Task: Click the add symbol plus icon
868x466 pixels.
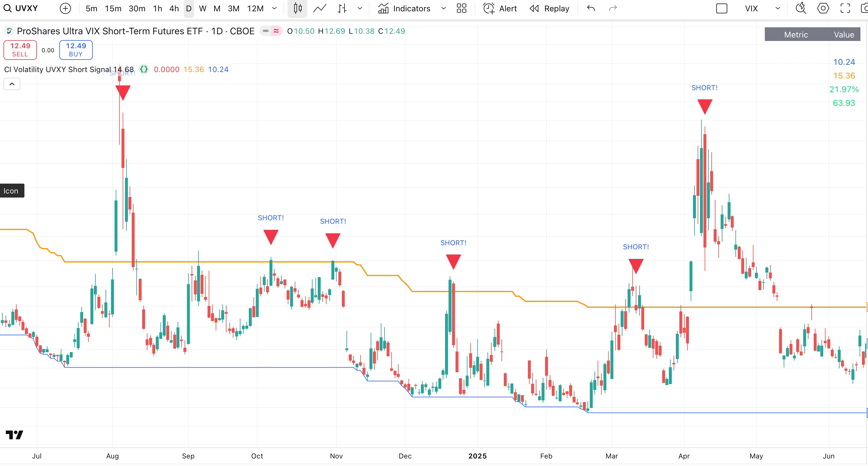Action: tap(65, 8)
